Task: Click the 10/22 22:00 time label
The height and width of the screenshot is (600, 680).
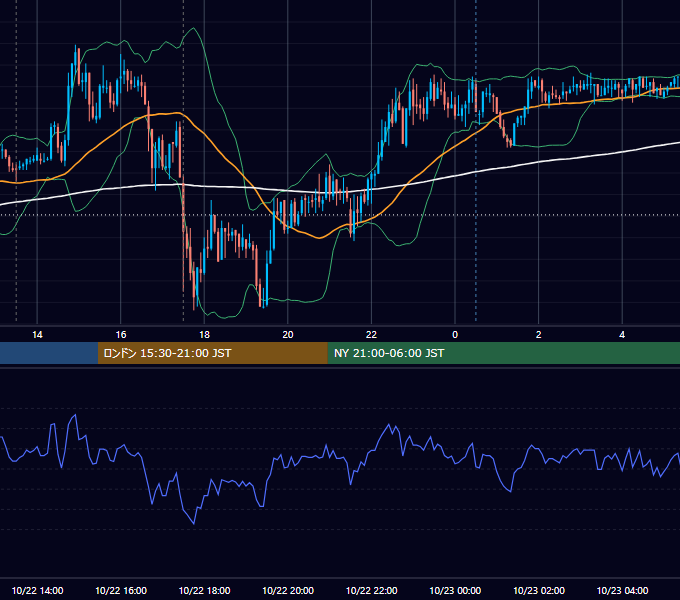Action: click(371, 590)
